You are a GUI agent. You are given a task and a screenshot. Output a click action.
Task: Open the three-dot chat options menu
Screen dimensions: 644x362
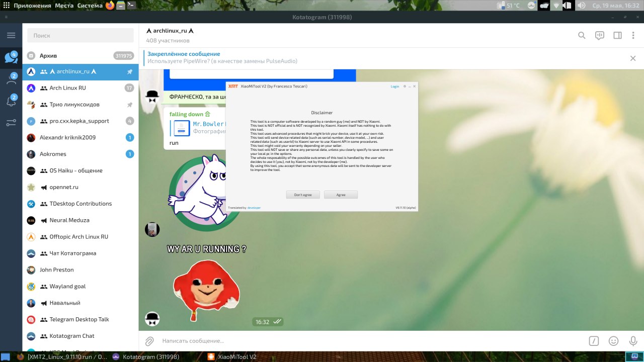(633, 36)
